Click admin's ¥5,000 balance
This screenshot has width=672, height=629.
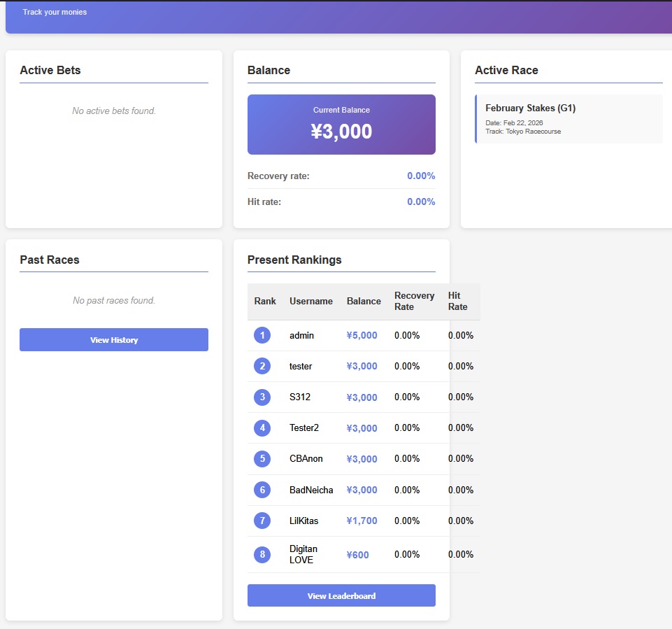pyautogui.click(x=362, y=335)
